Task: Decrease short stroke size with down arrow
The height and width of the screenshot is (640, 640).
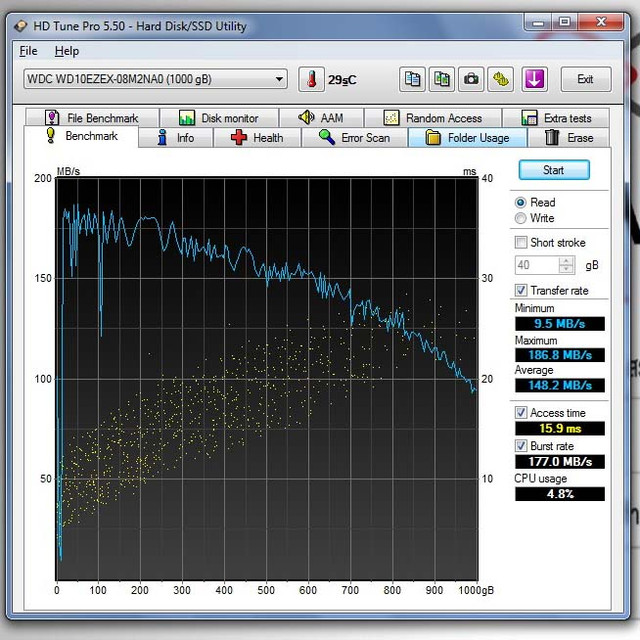Action: (x=566, y=269)
